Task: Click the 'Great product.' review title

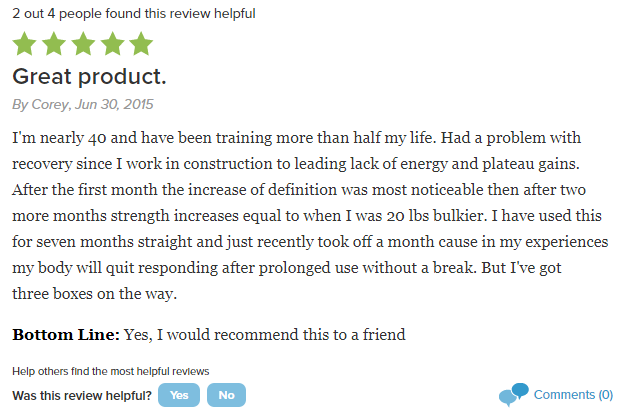Action: point(89,76)
